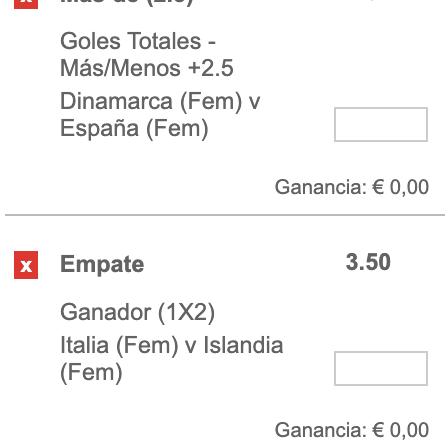The image size is (448, 441).
Task: Click the Italia team name
Action: [x=84, y=345]
